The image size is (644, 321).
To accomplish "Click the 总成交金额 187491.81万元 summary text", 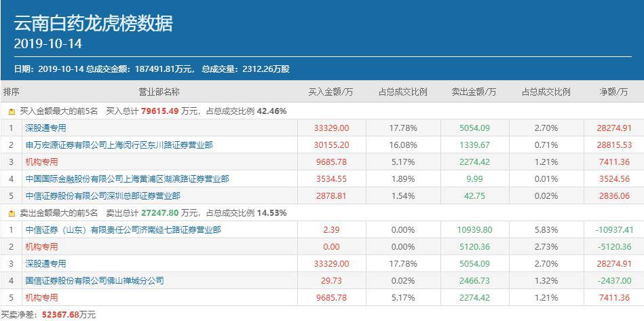I will [x=140, y=69].
